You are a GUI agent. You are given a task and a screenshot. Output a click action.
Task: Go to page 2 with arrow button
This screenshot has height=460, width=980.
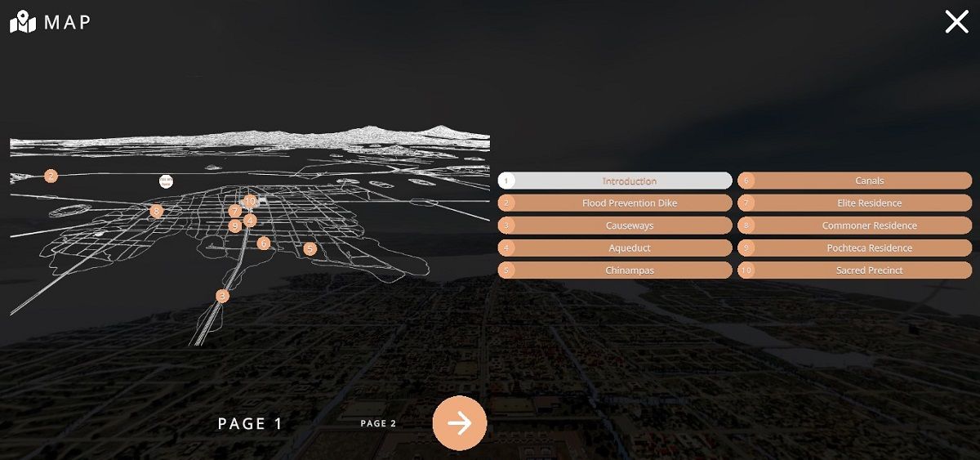460,423
